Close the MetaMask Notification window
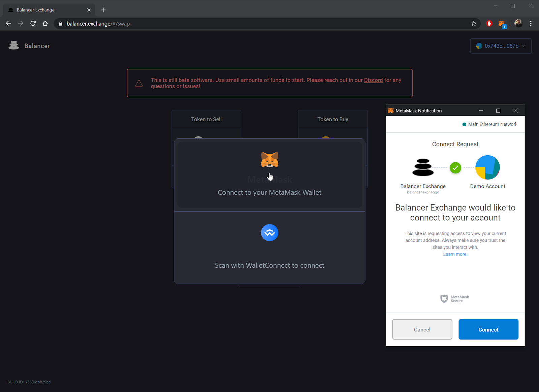The height and width of the screenshot is (392, 539). click(x=516, y=110)
